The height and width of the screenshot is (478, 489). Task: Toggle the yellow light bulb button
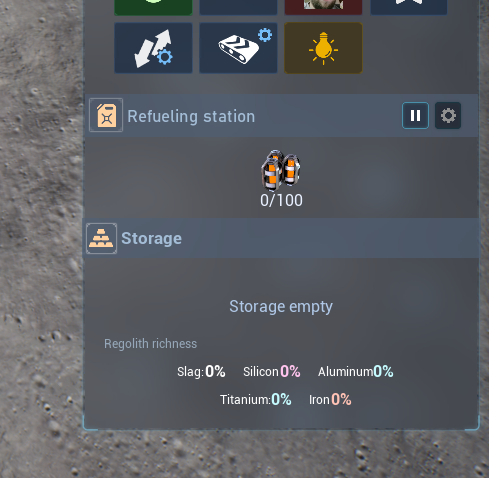pyautogui.click(x=323, y=48)
